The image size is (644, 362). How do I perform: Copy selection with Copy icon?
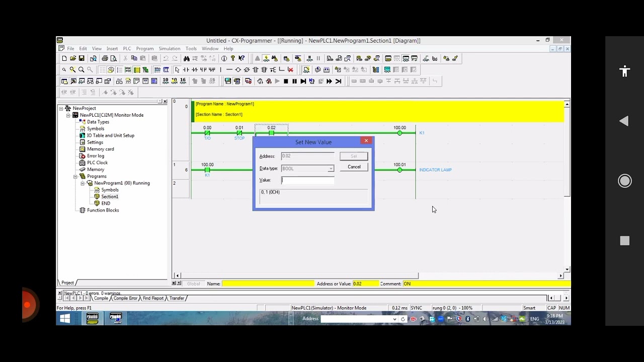tap(134, 58)
